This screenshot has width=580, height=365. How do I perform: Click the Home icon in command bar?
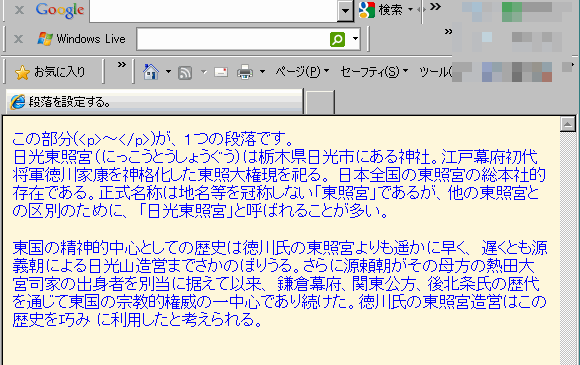pos(151,72)
